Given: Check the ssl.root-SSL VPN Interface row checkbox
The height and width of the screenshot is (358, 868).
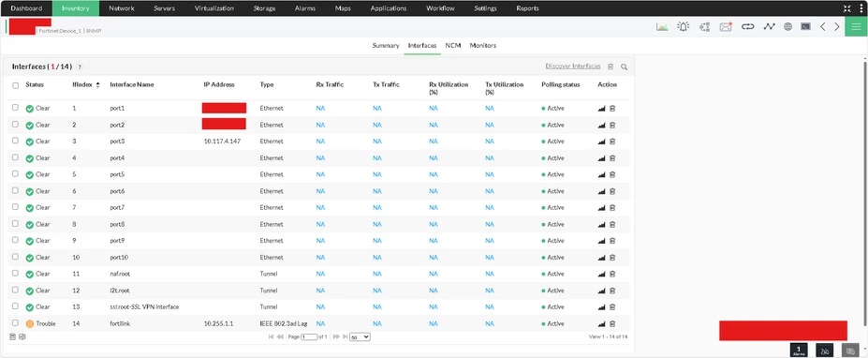Looking at the screenshot, I should point(16,306).
